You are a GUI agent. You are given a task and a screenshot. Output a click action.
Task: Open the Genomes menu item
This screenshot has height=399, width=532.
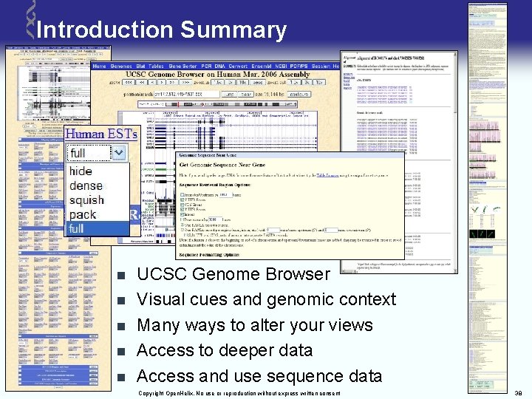click(x=121, y=66)
